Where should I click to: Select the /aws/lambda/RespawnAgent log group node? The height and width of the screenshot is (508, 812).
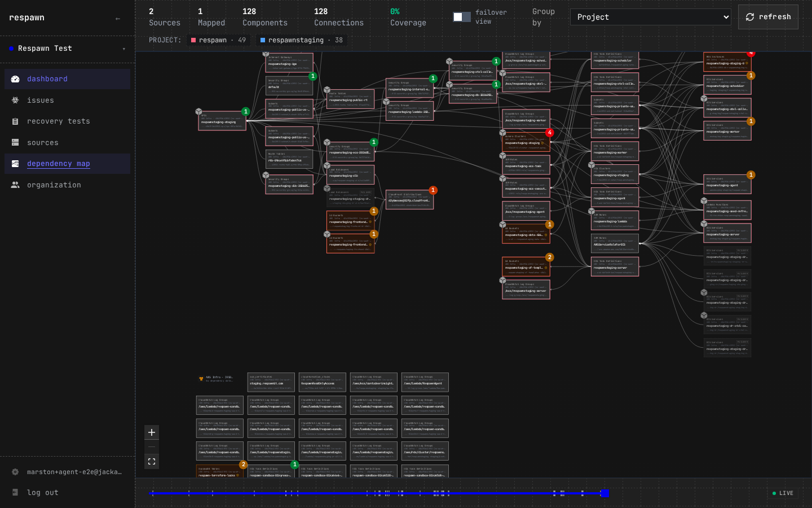coord(425,382)
